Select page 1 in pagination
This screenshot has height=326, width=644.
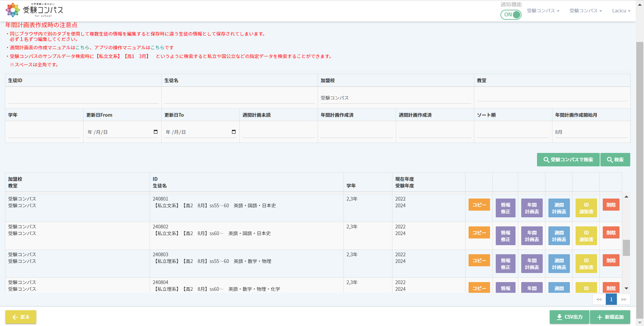click(611, 299)
